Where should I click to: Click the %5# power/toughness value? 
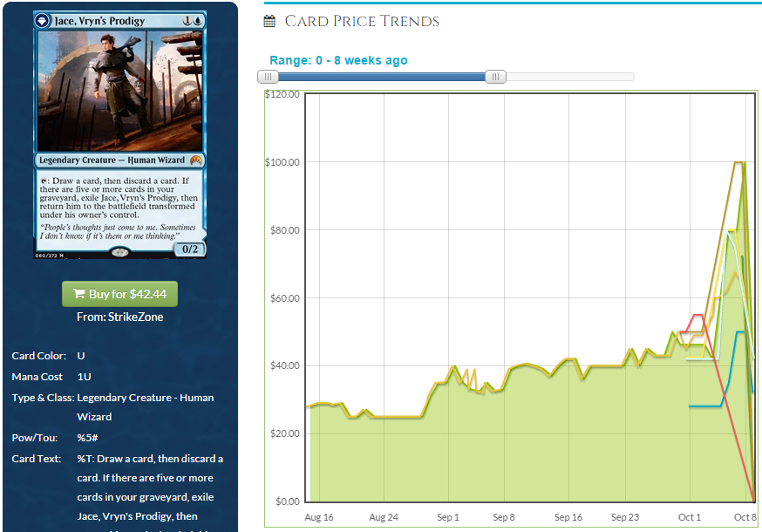point(87,438)
